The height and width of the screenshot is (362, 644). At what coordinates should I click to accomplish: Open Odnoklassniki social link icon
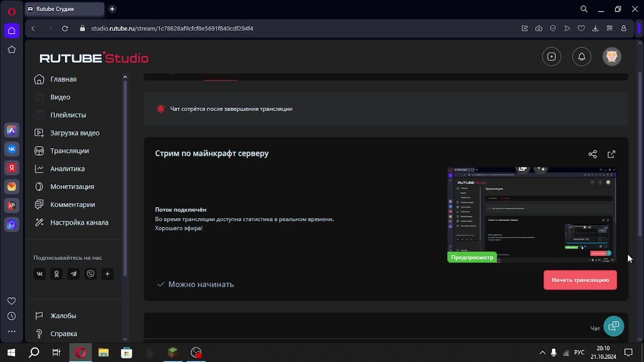click(x=56, y=274)
